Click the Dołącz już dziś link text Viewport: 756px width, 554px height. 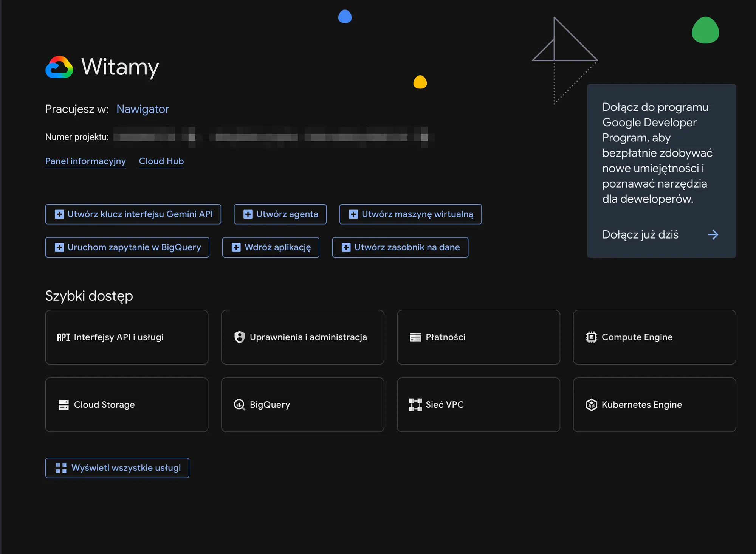640,235
